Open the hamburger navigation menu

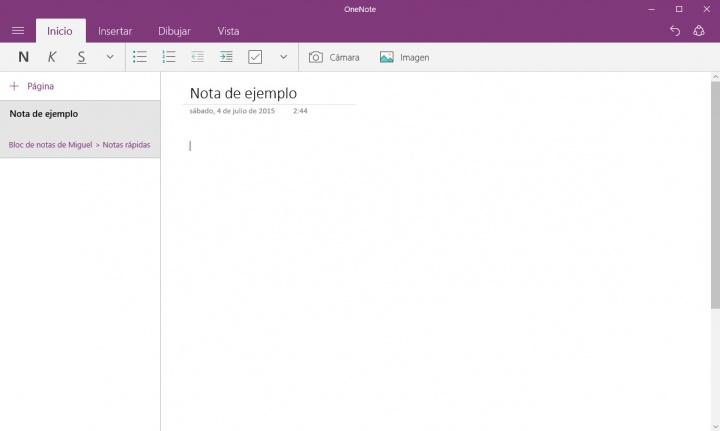(x=18, y=31)
